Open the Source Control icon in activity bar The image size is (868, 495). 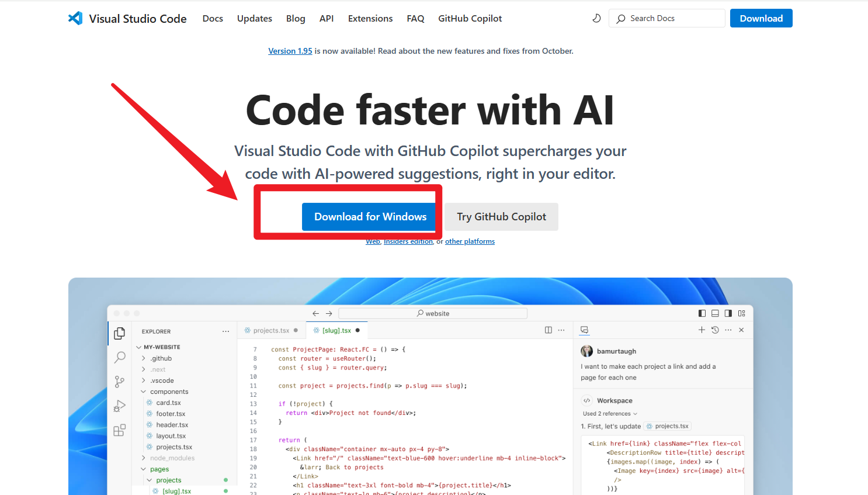click(x=120, y=382)
